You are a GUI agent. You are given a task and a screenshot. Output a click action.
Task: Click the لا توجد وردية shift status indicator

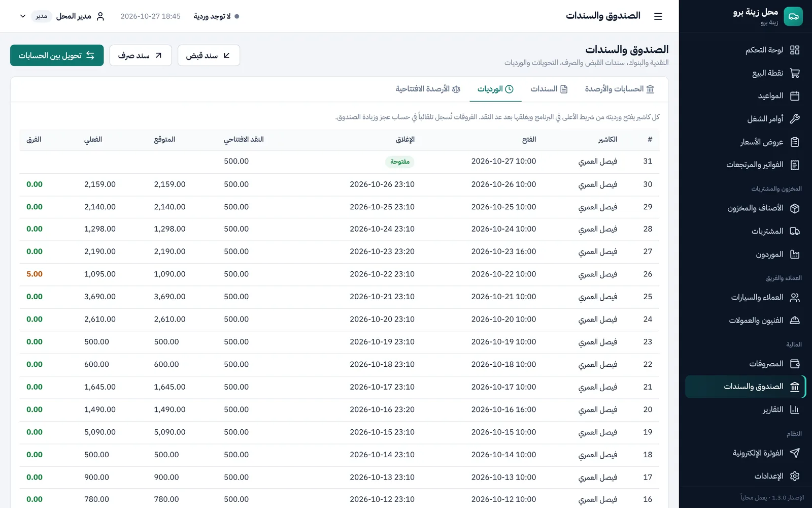[216, 16]
